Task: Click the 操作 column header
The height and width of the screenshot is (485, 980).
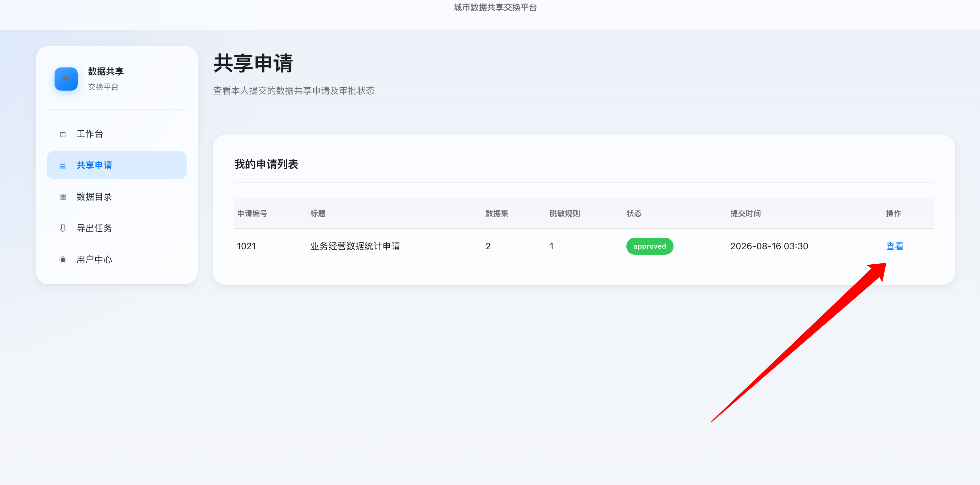Action: coord(893,214)
